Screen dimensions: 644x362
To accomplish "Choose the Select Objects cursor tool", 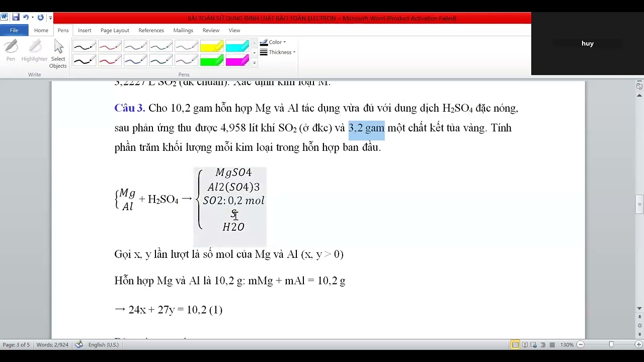I will [x=58, y=54].
